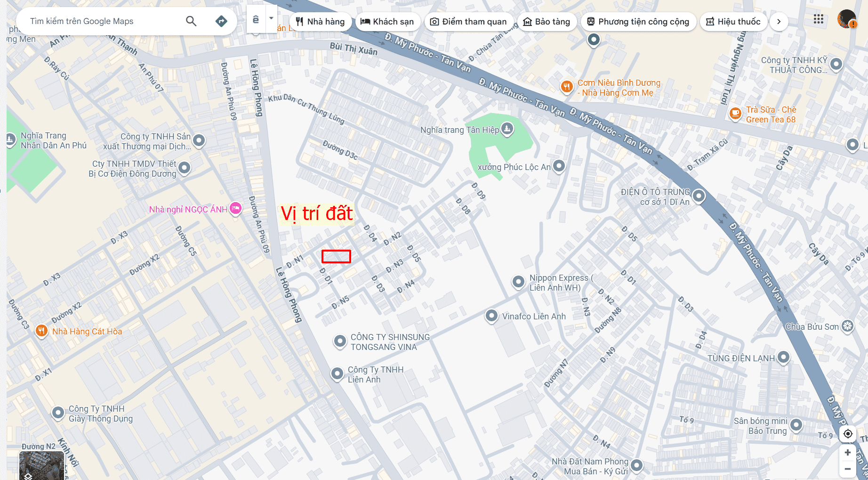Select the Hiệu thuốc category chip

point(733,22)
